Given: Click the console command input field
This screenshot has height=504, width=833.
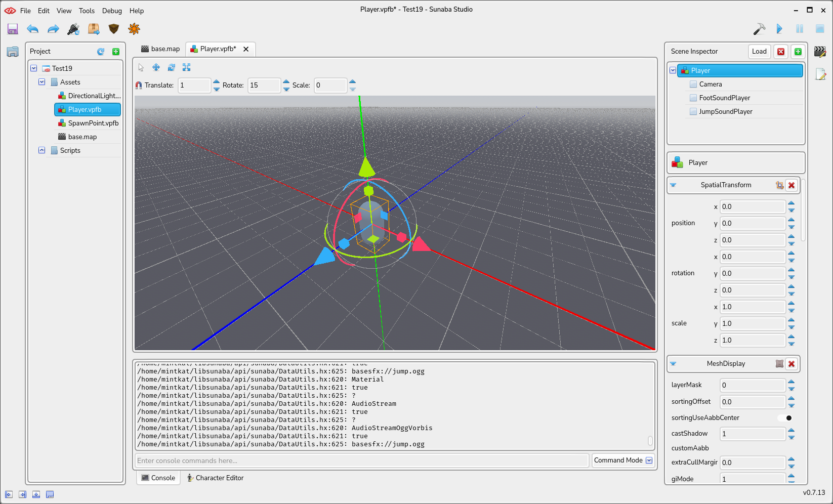Looking at the screenshot, I should click(x=362, y=460).
